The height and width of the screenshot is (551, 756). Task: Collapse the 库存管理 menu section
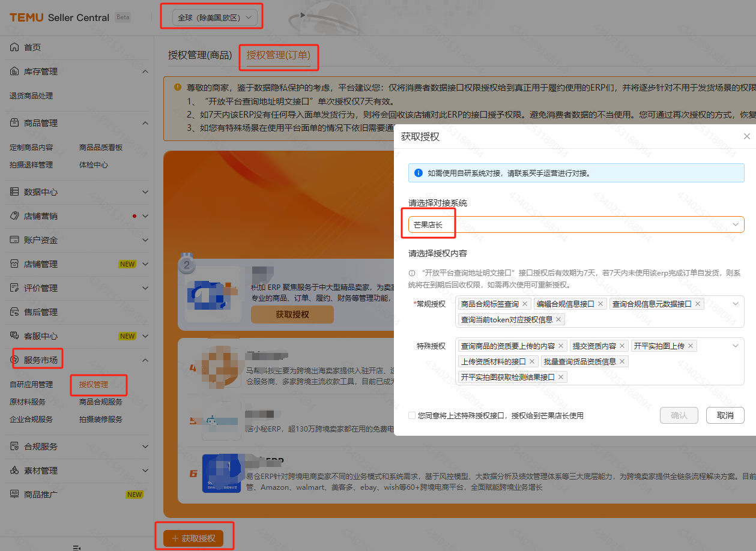coord(145,71)
